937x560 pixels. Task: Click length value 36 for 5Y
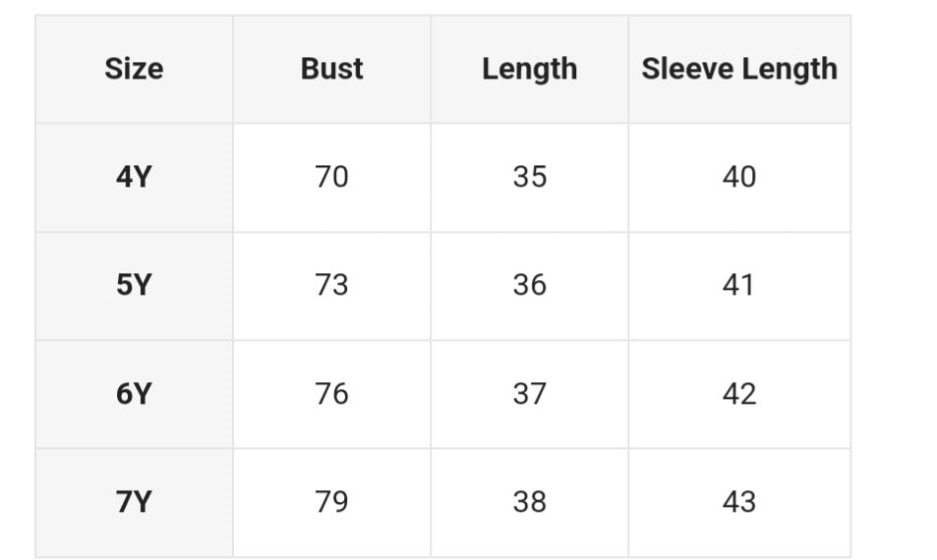(x=529, y=285)
